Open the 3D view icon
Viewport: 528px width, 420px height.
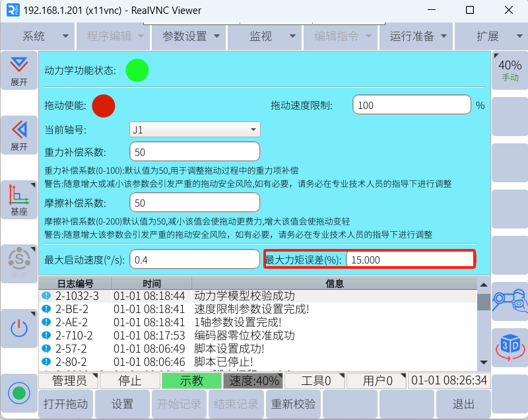[510, 346]
